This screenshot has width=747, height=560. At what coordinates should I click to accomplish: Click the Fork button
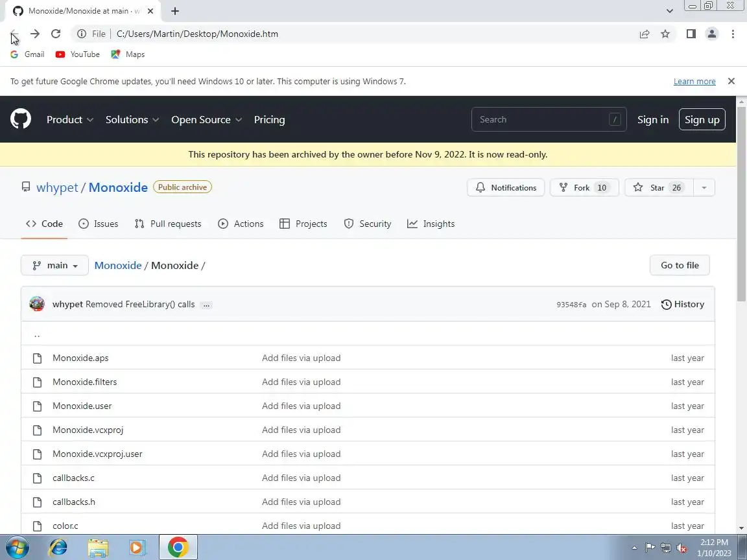pyautogui.click(x=584, y=187)
